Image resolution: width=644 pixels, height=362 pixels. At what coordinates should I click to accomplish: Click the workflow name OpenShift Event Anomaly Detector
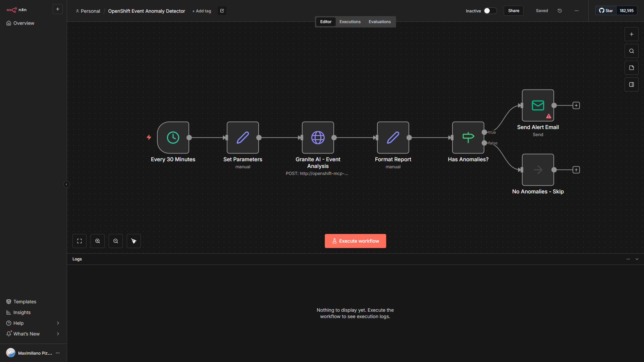click(x=146, y=11)
